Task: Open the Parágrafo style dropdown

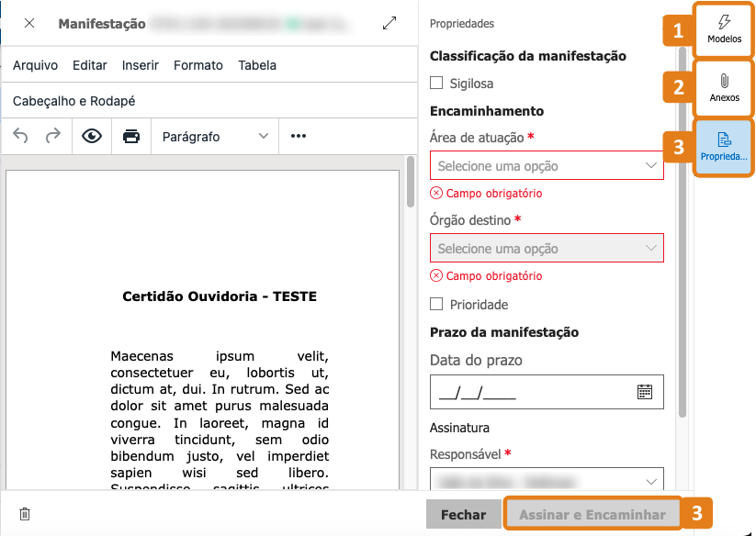Action: [x=215, y=136]
